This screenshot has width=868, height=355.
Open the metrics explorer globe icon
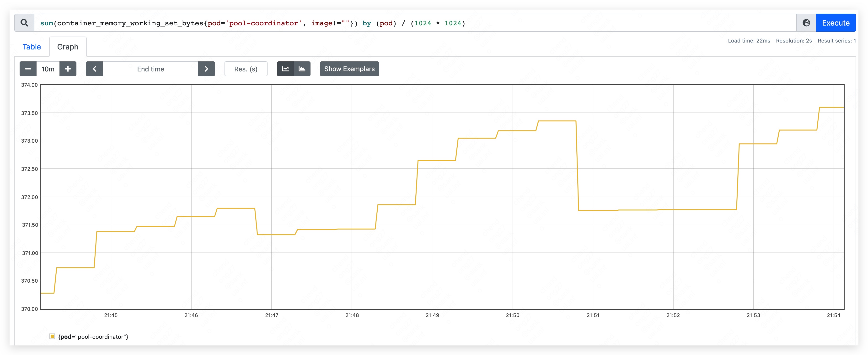pos(806,23)
